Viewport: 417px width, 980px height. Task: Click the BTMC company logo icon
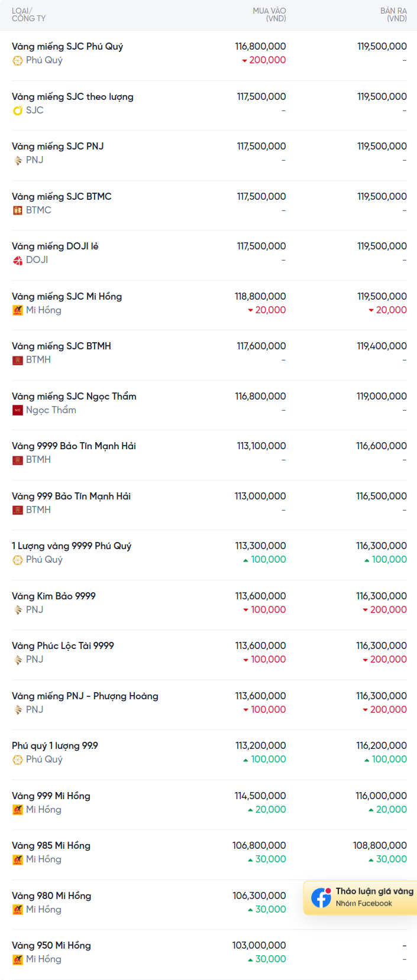(18, 210)
